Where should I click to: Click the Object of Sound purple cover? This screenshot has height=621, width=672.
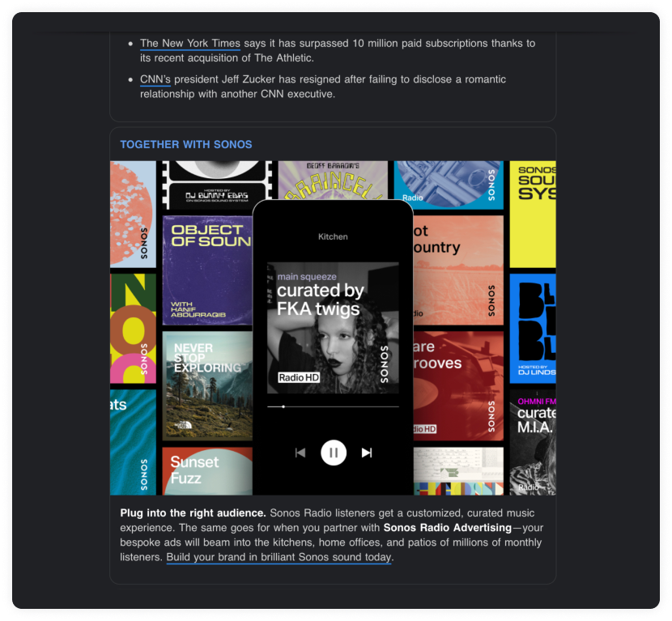pyautogui.click(x=207, y=270)
